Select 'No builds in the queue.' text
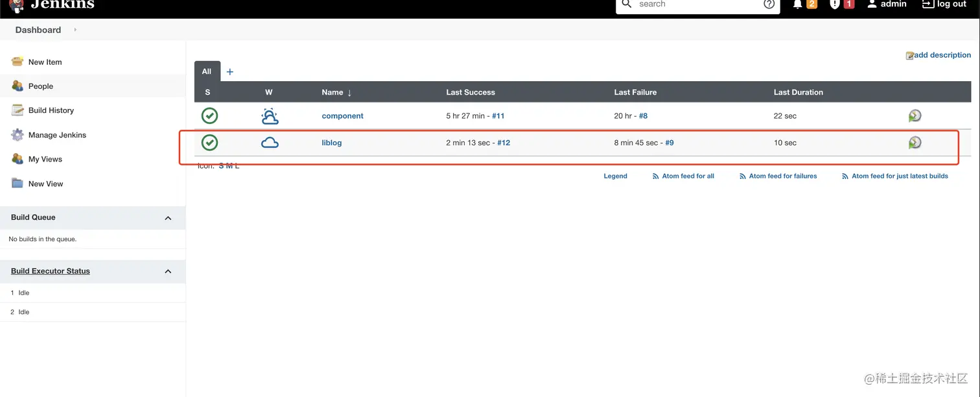The image size is (980, 397). coord(43,239)
